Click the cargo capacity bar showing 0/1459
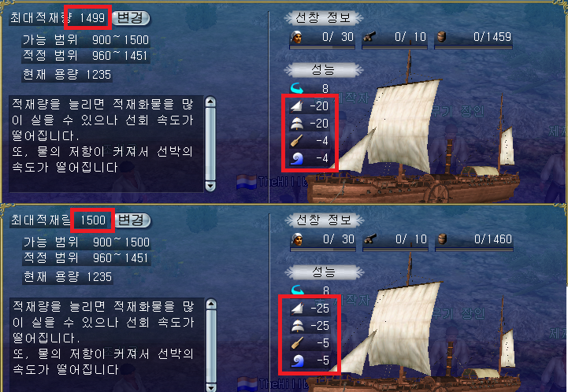This screenshot has height=392, width=568. click(473, 40)
